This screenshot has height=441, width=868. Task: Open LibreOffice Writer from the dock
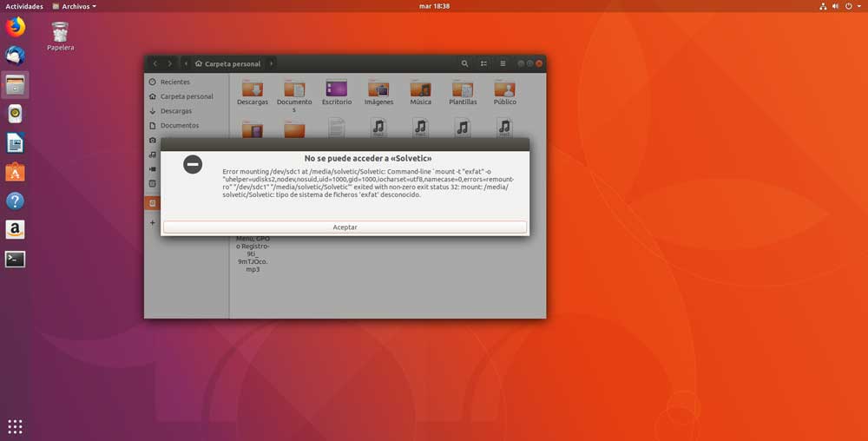pyautogui.click(x=15, y=143)
